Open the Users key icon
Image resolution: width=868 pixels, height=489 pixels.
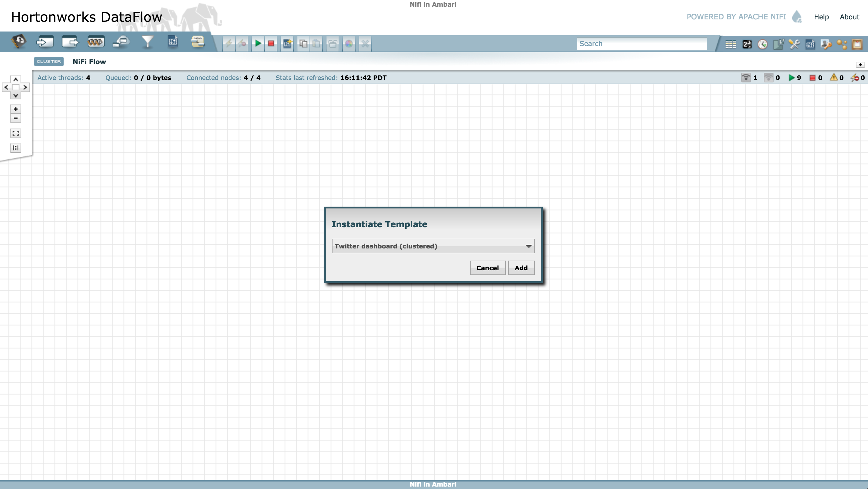point(826,44)
